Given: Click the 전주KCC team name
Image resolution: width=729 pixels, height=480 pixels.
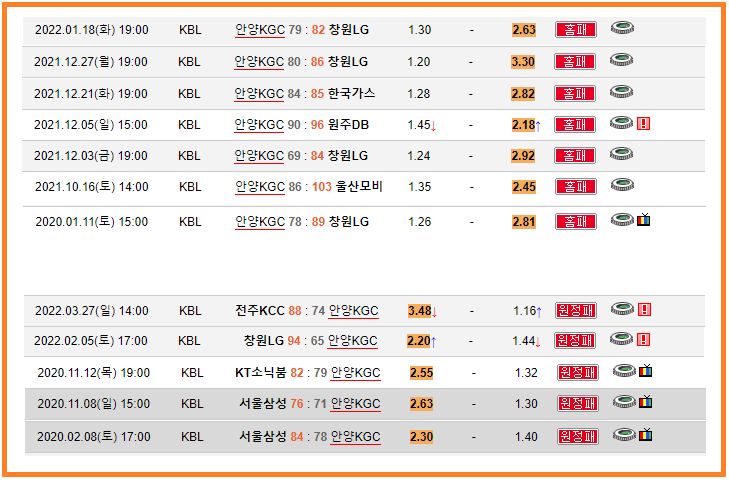Looking at the screenshot, I should point(260,311).
